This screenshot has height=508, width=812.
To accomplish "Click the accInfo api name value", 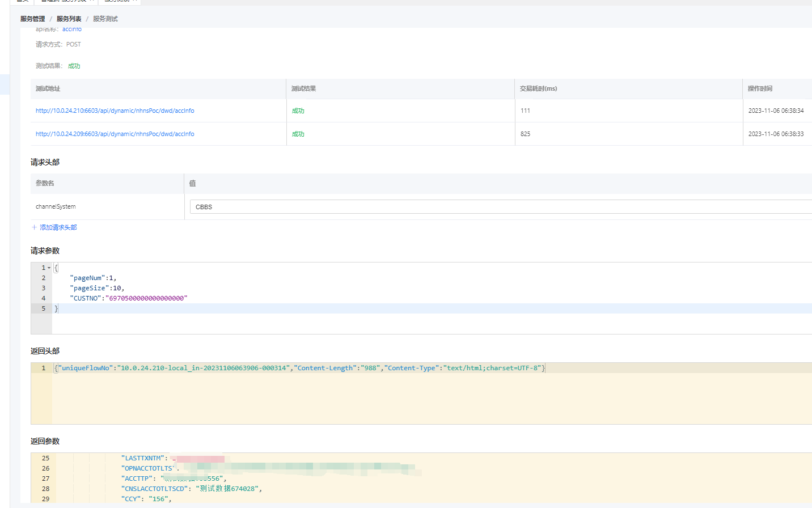I will [x=72, y=29].
